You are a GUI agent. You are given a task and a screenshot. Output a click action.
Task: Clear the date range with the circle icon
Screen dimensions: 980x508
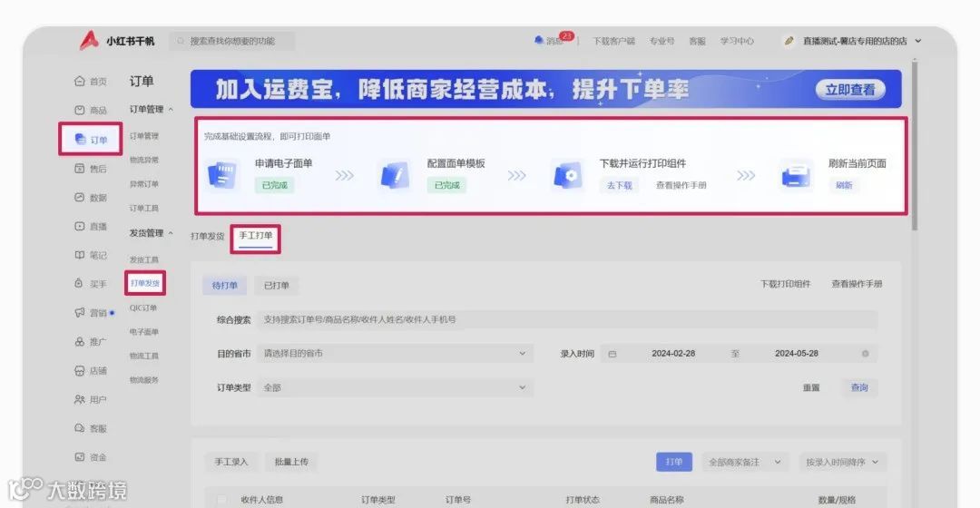tap(865, 354)
